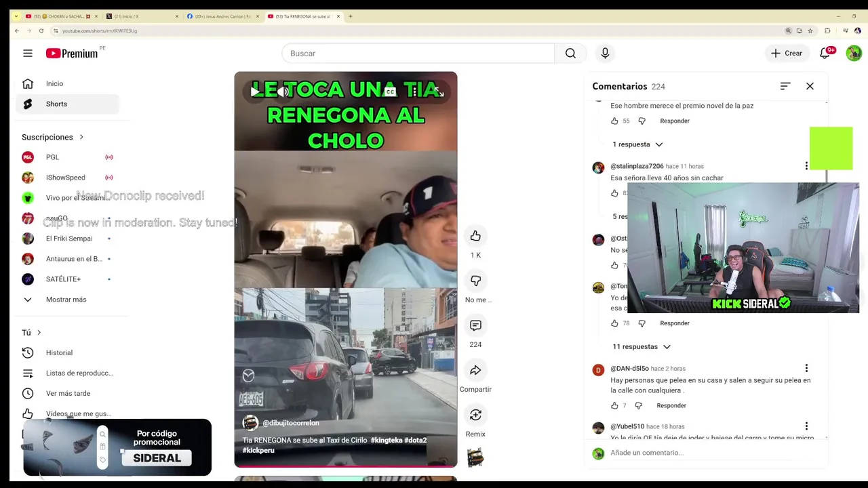This screenshot has width=868, height=488.
Task: Like the comment with 78 likes
Action: point(614,323)
